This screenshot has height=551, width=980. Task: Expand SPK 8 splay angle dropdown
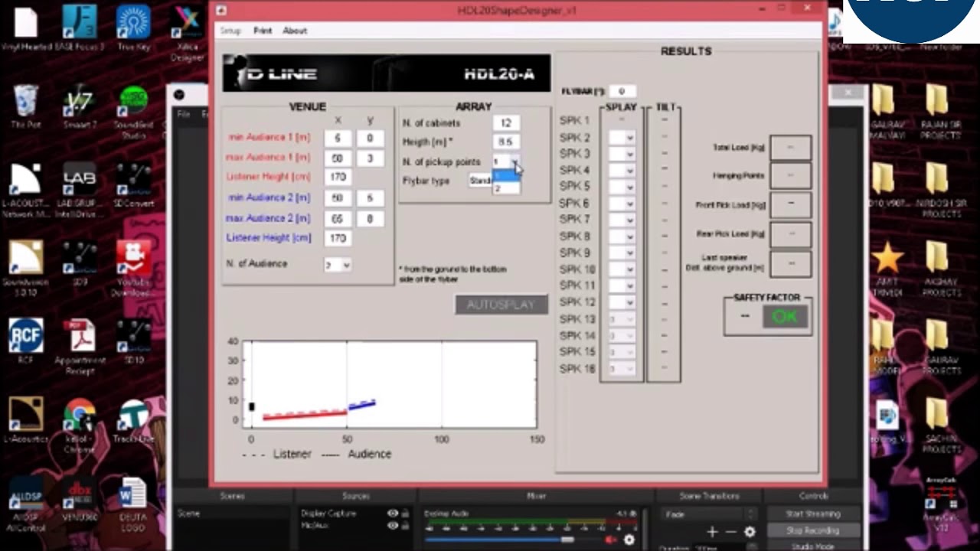622,236
